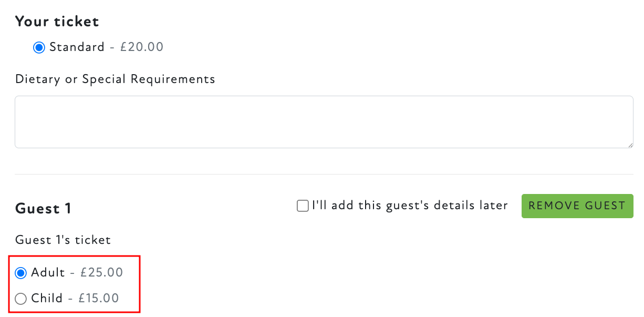The image size is (644, 317).
Task: Click the £25.00 Adult price text
Action: pyautogui.click(x=101, y=273)
